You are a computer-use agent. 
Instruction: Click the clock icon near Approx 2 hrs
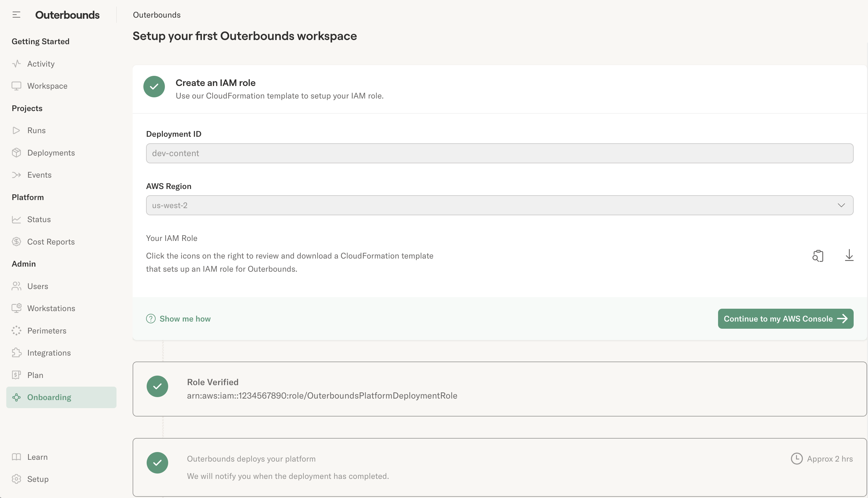point(797,459)
